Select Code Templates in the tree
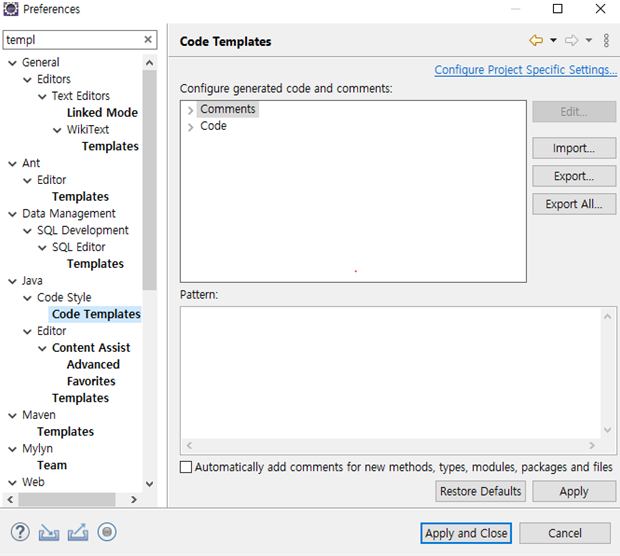Viewport: 620px width, 556px height. 96,314
